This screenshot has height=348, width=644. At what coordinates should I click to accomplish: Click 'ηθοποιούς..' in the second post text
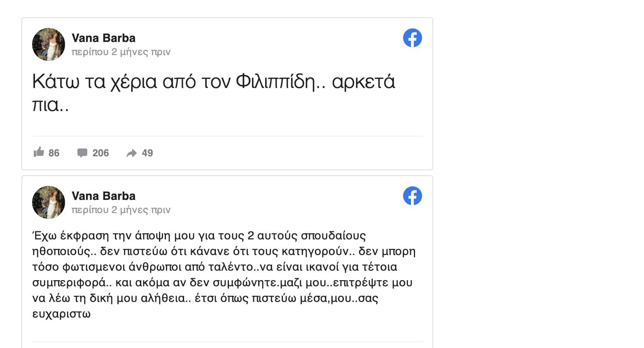[x=64, y=251]
